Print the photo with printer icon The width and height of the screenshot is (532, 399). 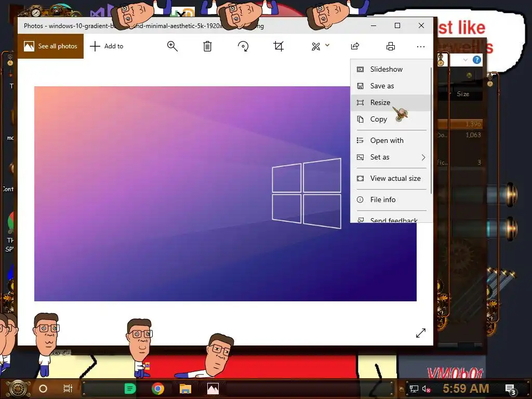click(x=391, y=46)
